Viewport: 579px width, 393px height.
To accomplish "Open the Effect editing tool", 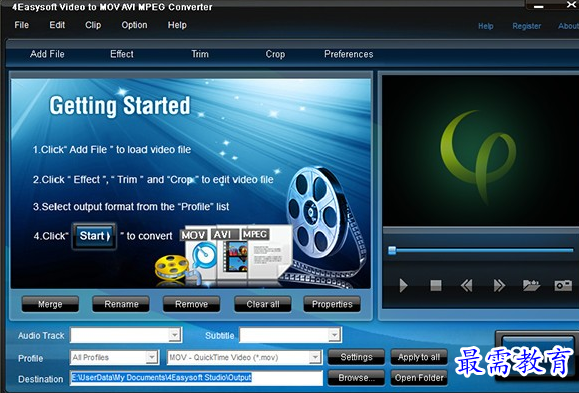I will pyautogui.click(x=122, y=54).
